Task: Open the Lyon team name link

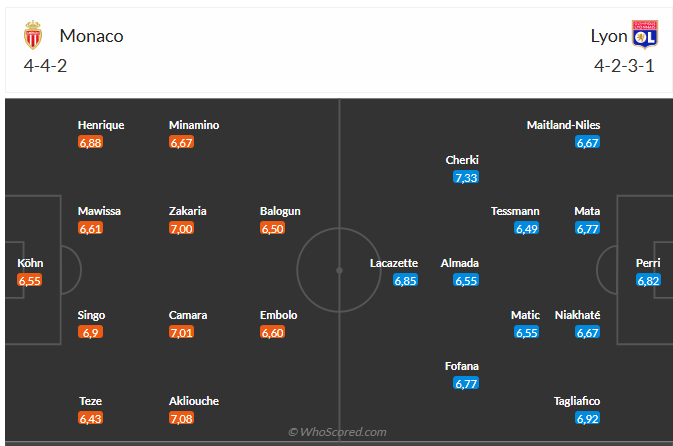Action: [x=609, y=36]
